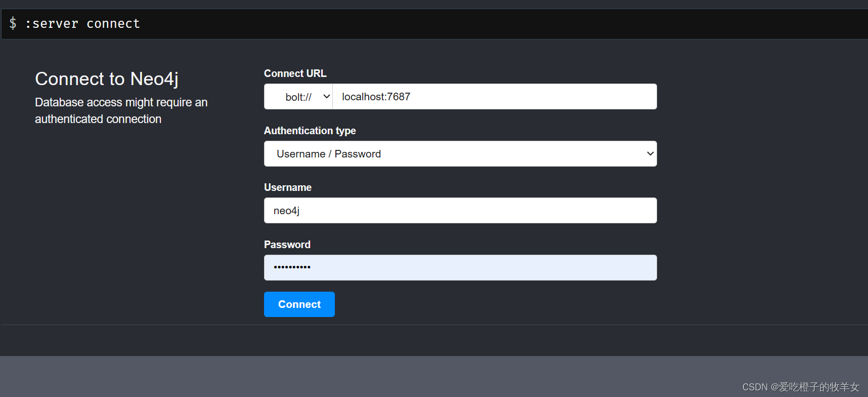Click the 'Database access might require' description text
The image size is (868, 397).
tap(121, 110)
